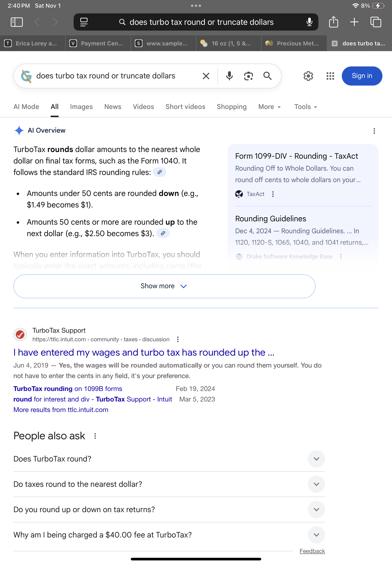Open the Google apps grid icon
This screenshot has width=392, height=564.
coord(330,76)
